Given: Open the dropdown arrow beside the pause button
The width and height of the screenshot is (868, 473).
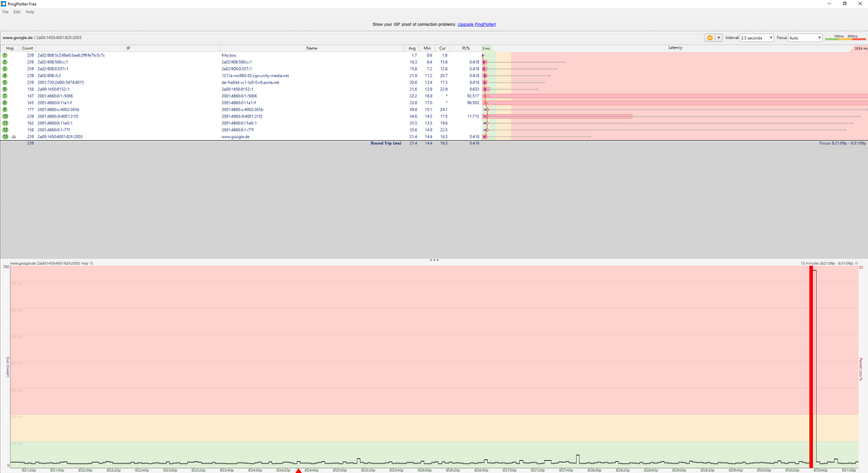Looking at the screenshot, I should (x=718, y=37).
